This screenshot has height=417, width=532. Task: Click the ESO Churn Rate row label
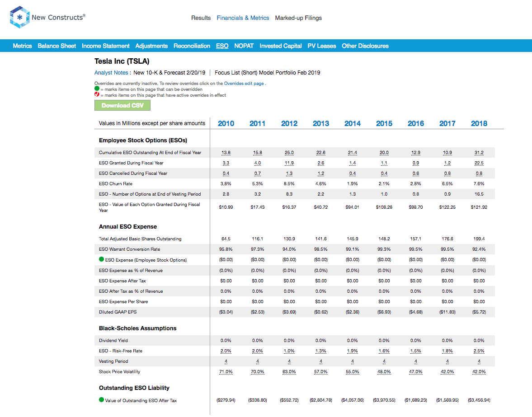116,184
